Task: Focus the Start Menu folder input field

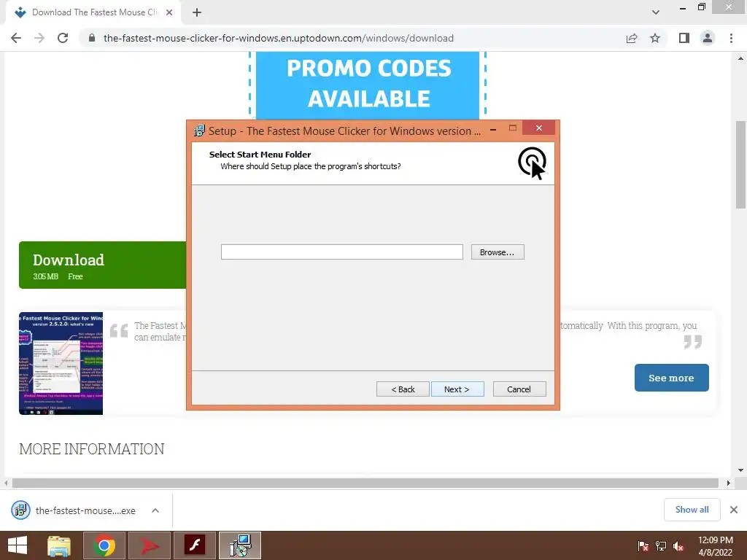Action: click(341, 252)
